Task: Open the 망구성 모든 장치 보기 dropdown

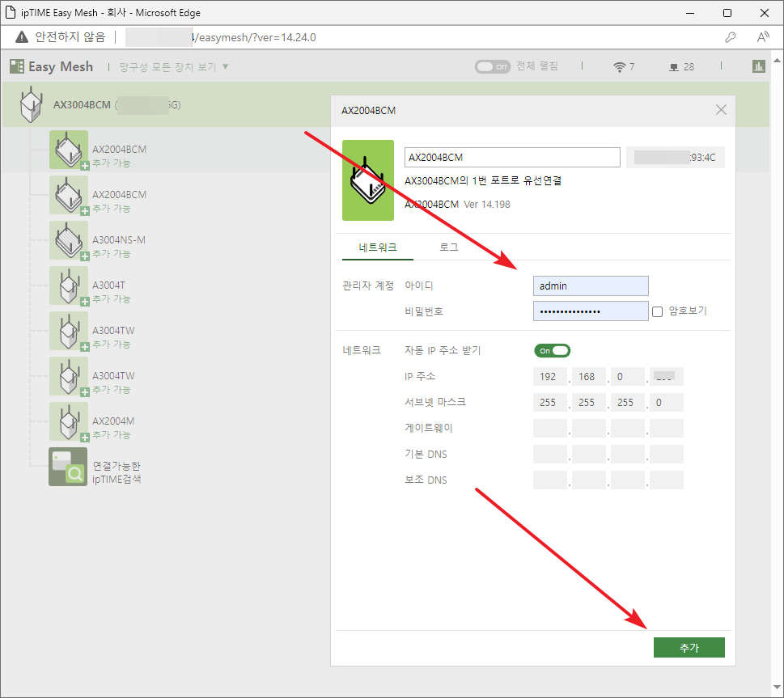Action: pos(174,67)
